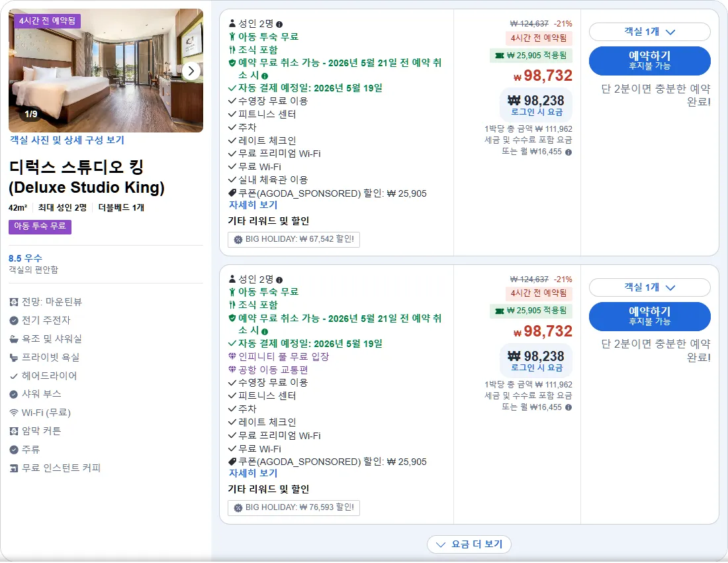Click info icon beside second 성인 2명
This screenshot has height=563, width=728.
click(279, 280)
